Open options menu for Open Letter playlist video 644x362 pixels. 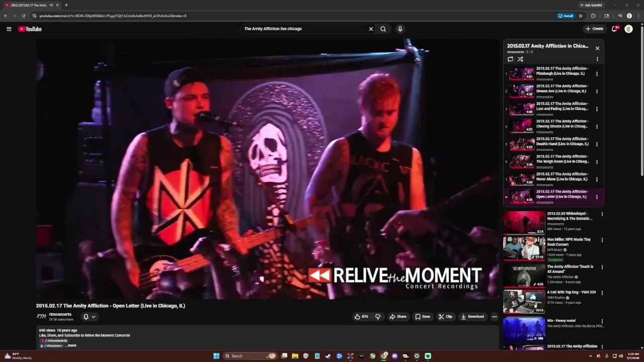tap(597, 197)
